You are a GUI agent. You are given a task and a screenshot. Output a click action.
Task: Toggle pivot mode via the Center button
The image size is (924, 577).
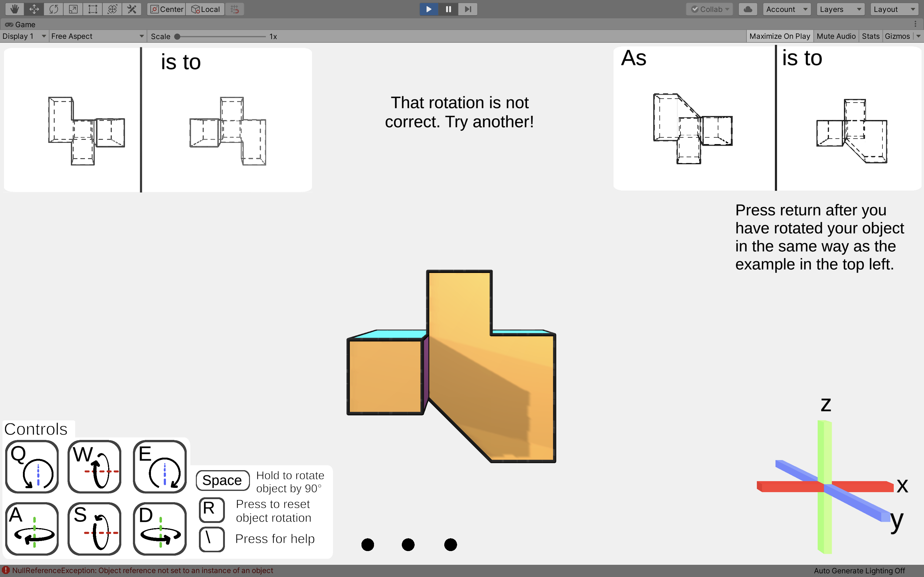tap(166, 9)
